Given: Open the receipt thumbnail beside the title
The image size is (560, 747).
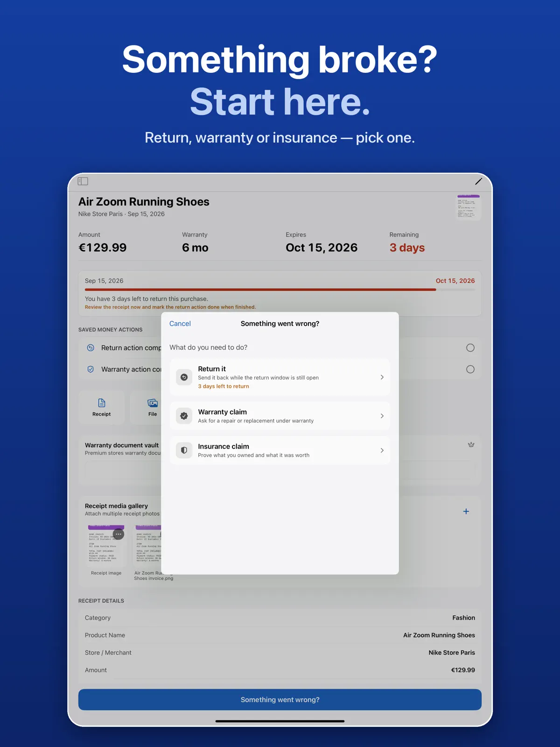Looking at the screenshot, I should point(469,207).
